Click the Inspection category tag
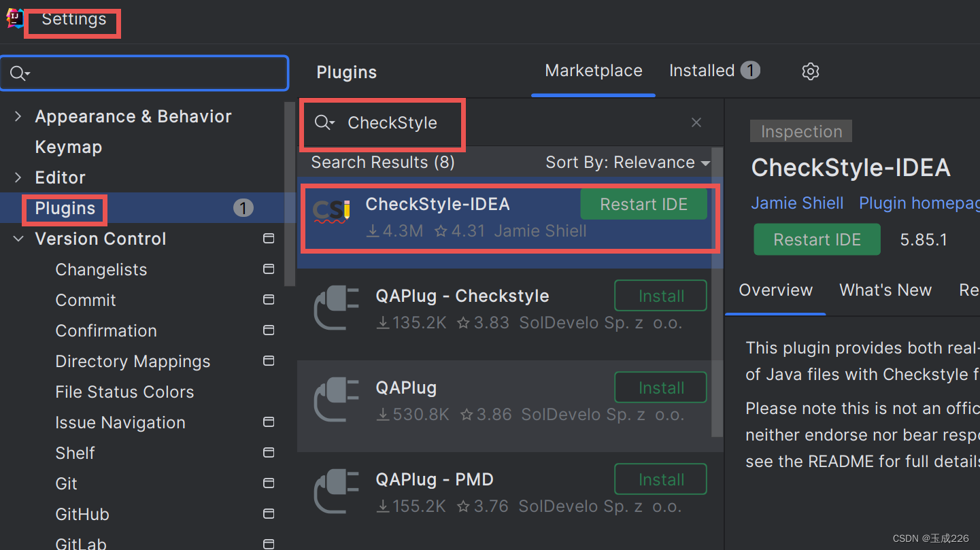Image resolution: width=980 pixels, height=550 pixels. (x=801, y=131)
